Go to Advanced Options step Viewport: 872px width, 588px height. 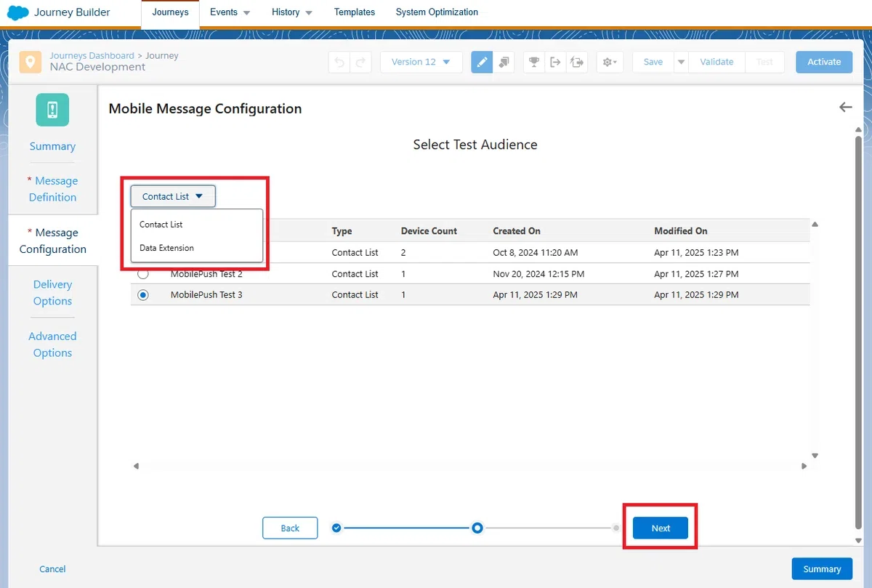(52, 345)
